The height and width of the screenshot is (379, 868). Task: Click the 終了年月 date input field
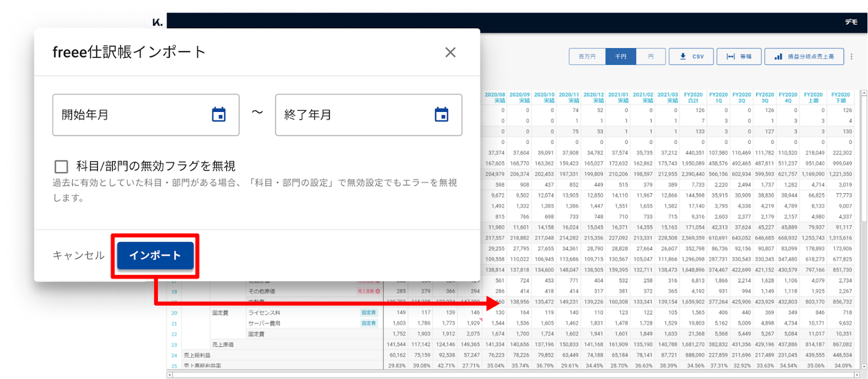tap(369, 115)
